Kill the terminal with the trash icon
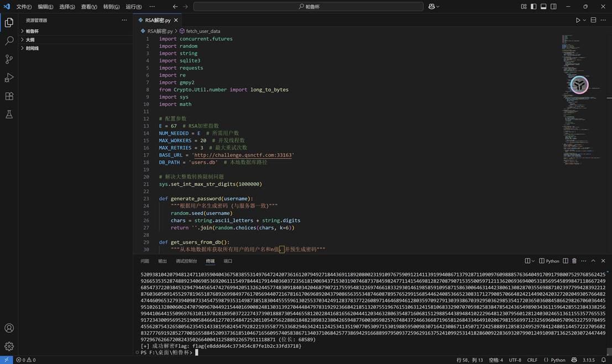Viewport: 612px width, 364px height. pyautogui.click(x=574, y=261)
